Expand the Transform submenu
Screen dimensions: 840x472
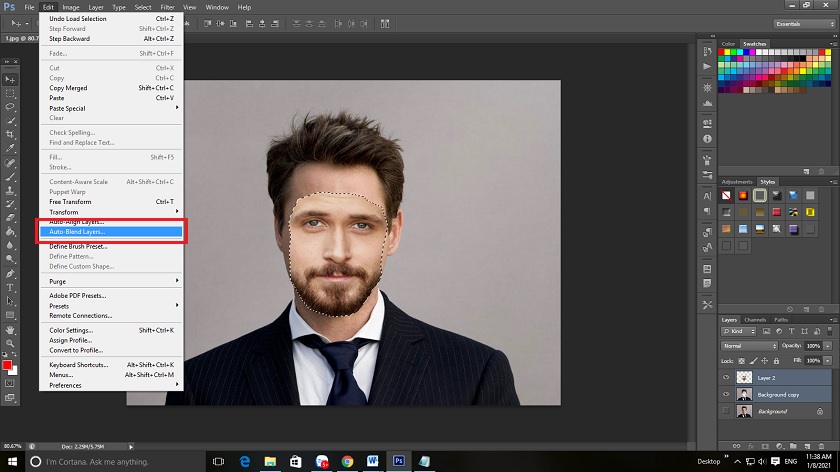(111, 212)
